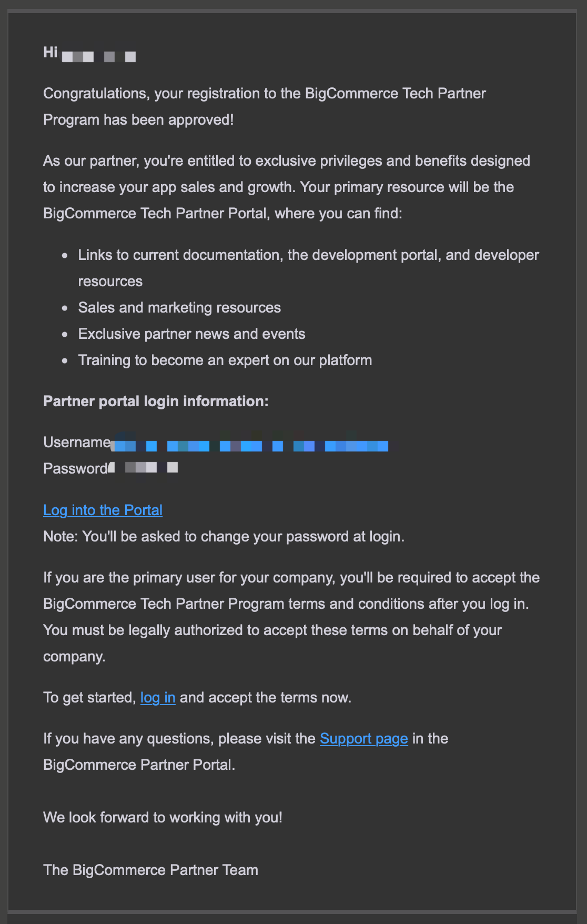Click the "log in" link after "To get started"
Image resolution: width=587 pixels, height=924 pixels.
158,697
